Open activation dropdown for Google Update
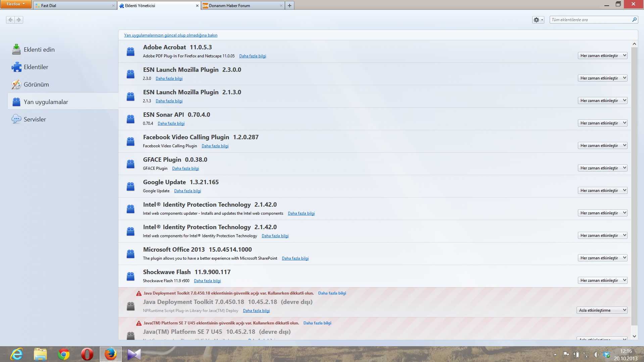 pyautogui.click(x=602, y=191)
